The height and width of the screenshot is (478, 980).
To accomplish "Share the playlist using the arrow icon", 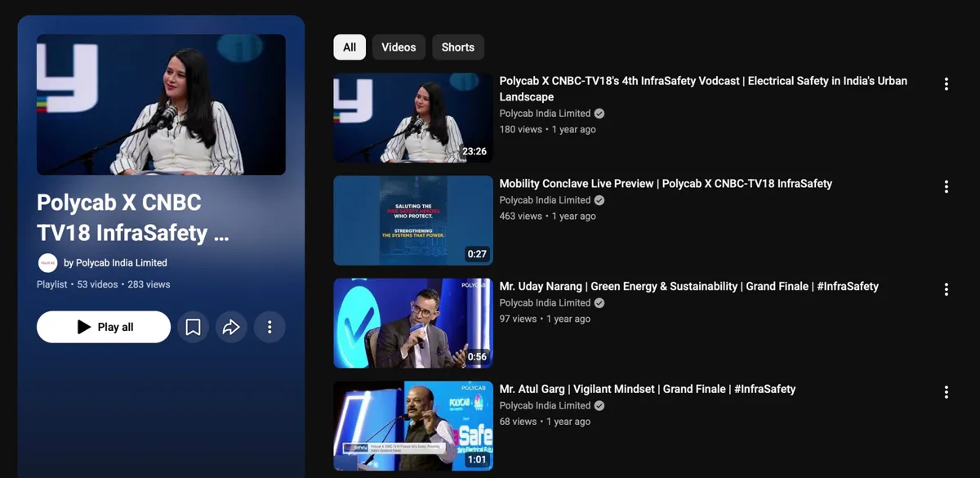I will (231, 327).
